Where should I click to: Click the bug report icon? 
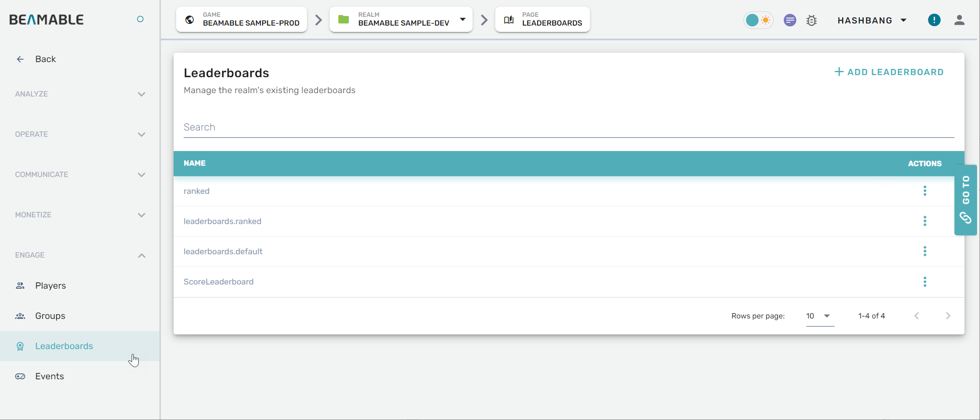811,20
